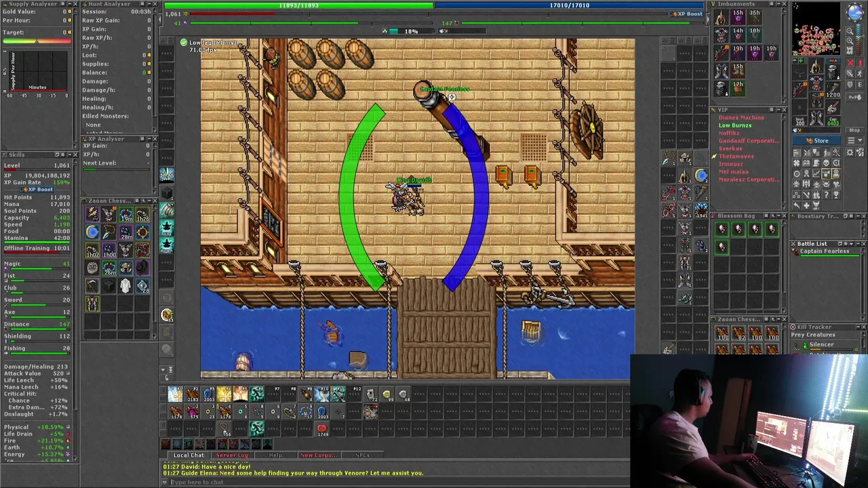
Task: Use the F2 hotkey slot showing 2183
Action: (192, 394)
